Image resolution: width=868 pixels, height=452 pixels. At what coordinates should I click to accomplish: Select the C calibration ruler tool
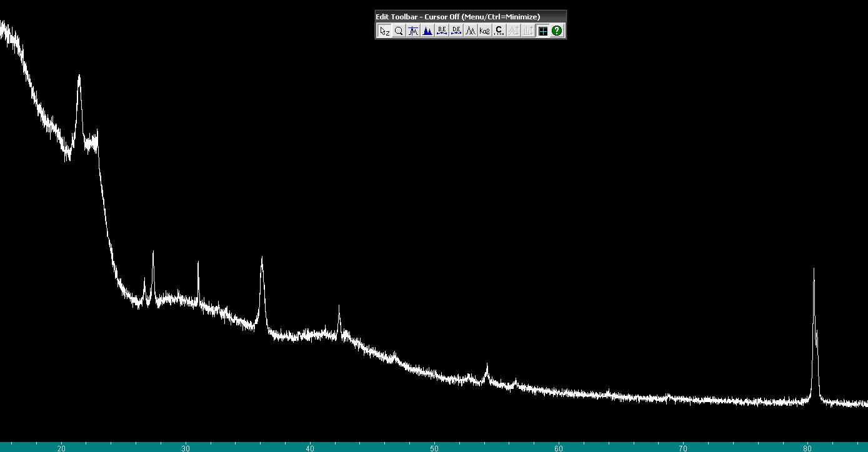pos(499,31)
